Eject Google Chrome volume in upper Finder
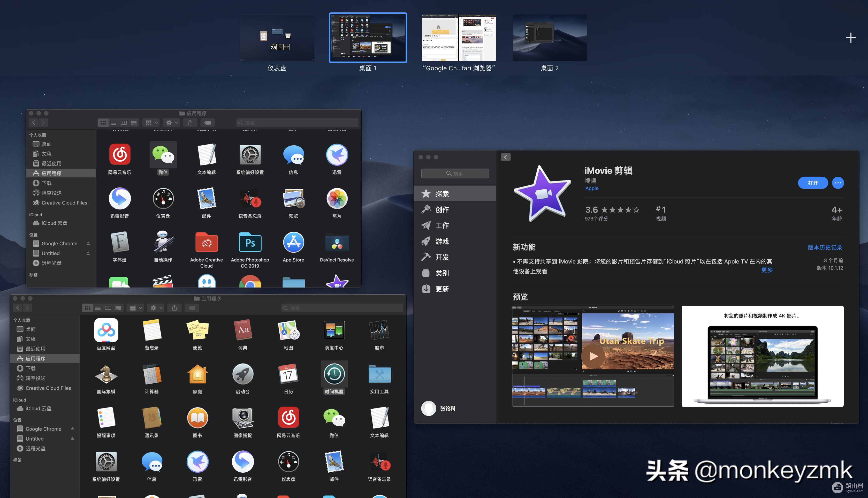 tap(88, 244)
